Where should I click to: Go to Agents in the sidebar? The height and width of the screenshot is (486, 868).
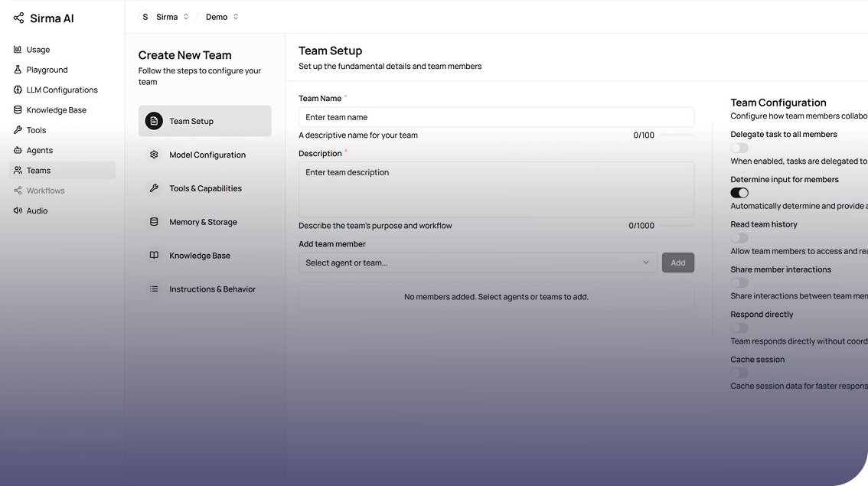(x=40, y=151)
